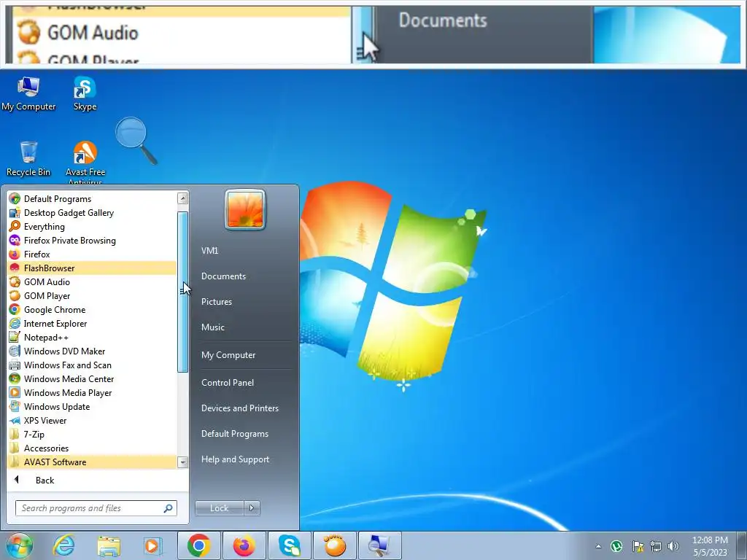Switch to Magnifier in the taskbar

click(x=379, y=545)
